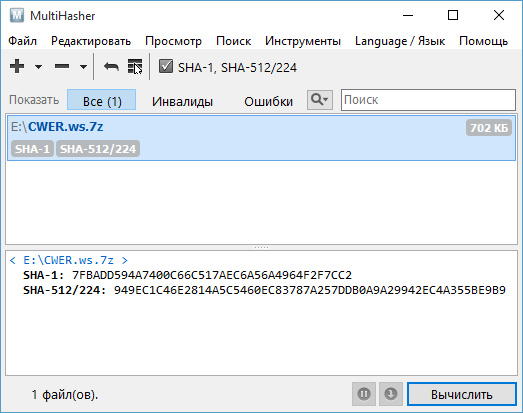
Task: Select the Ошибки filter tab
Action: [x=269, y=101]
